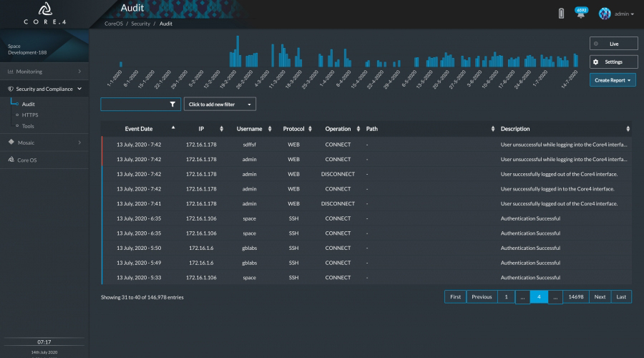644x358 pixels.
Task: Open Monitoring menu item
Action: pos(44,72)
